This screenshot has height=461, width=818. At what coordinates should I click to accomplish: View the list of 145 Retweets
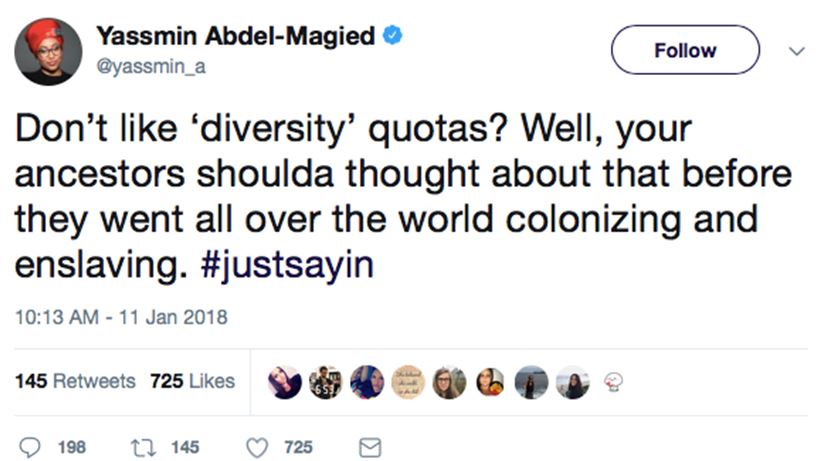click(75, 381)
